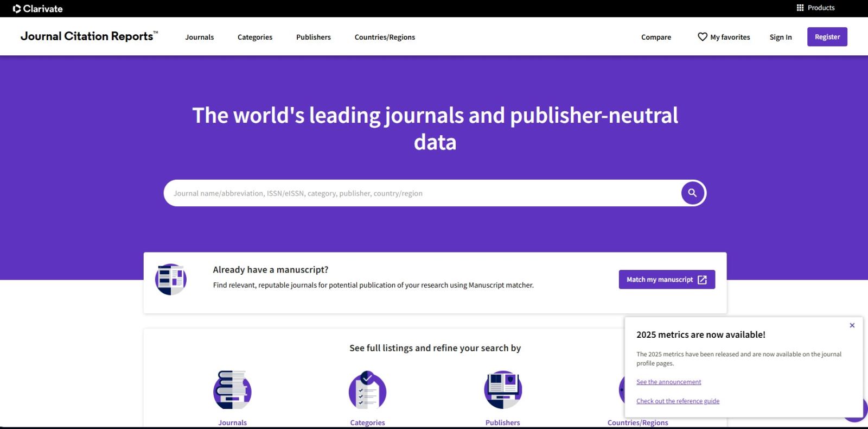This screenshot has width=868, height=429.
Task: Click the manuscript matcher illustration icon
Action: (x=171, y=280)
